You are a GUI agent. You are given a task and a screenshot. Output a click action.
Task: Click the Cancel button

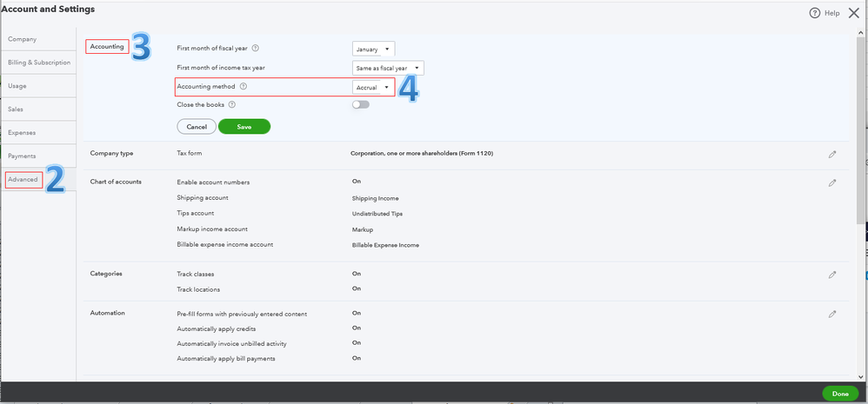point(197,127)
